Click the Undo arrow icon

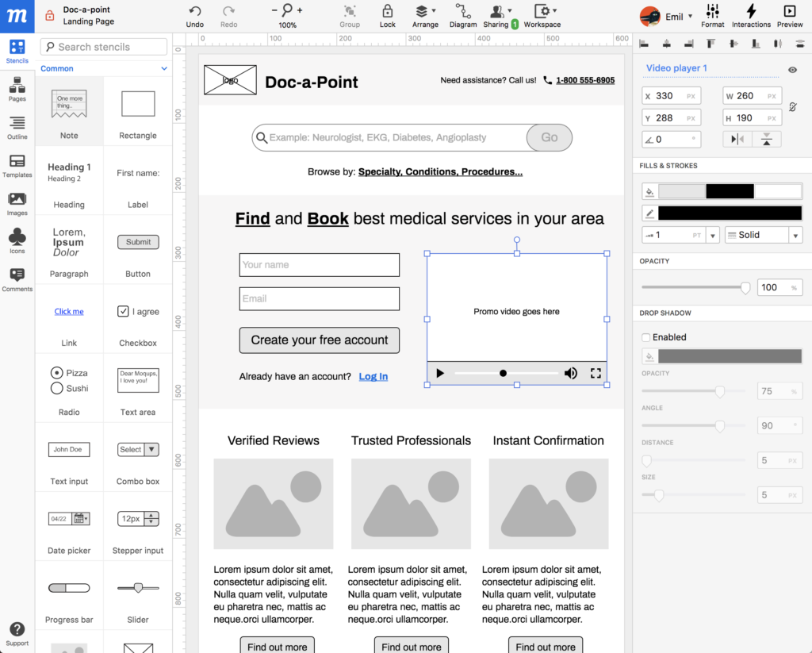pos(195,11)
